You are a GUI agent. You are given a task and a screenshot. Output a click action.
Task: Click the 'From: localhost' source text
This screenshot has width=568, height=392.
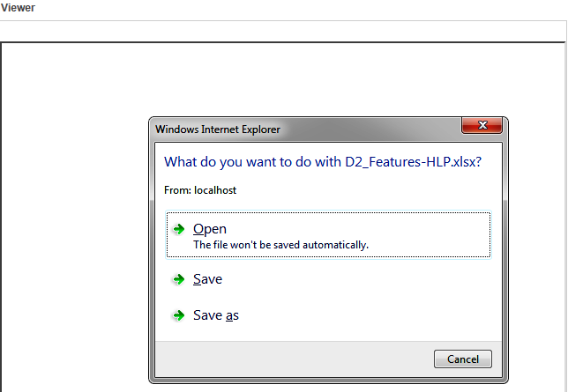coord(200,189)
